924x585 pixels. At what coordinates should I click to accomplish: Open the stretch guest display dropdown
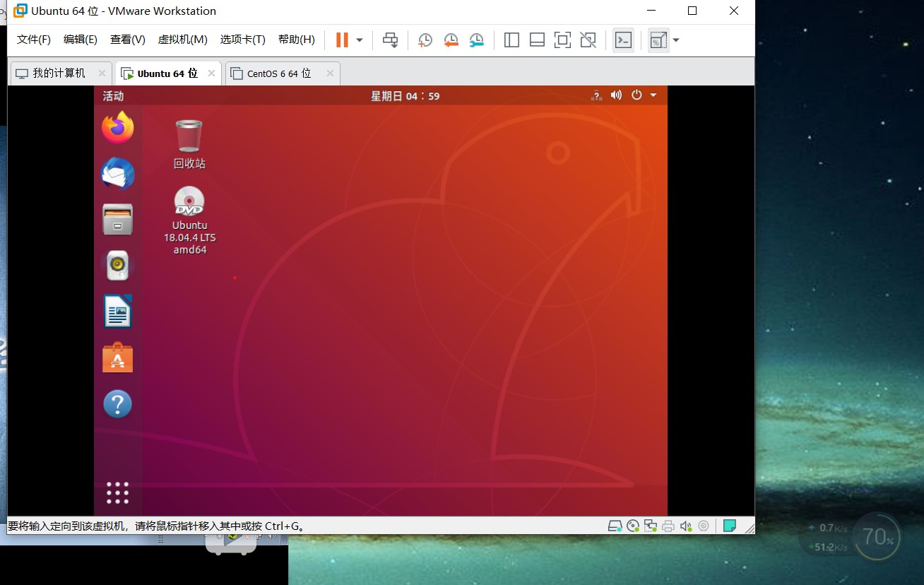tap(676, 40)
